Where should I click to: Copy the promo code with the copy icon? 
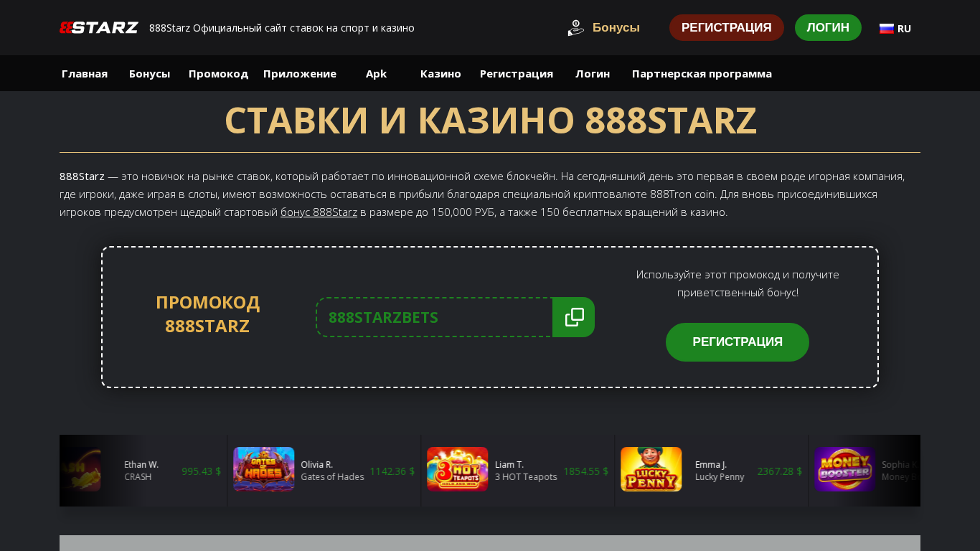[x=574, y=317]
